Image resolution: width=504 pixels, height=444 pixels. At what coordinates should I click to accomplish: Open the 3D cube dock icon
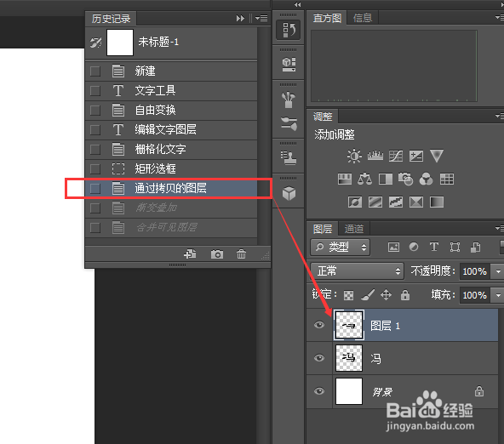[x=289, y=193]
